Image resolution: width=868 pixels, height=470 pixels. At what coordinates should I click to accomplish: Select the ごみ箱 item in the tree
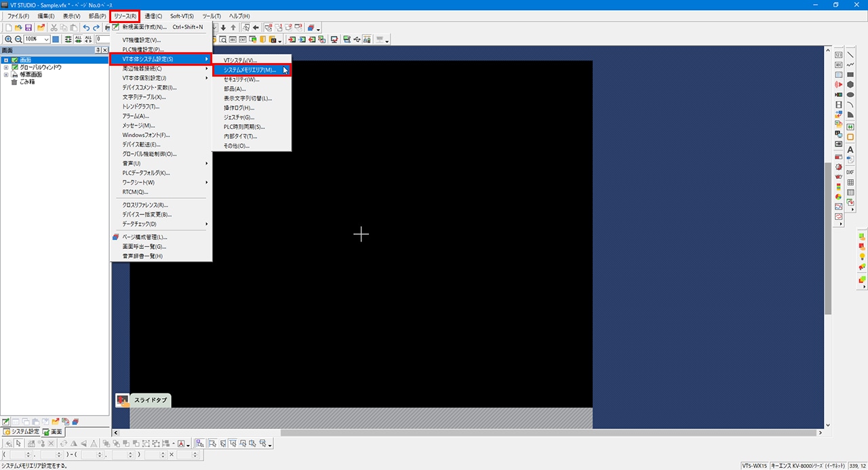point(27,81)
